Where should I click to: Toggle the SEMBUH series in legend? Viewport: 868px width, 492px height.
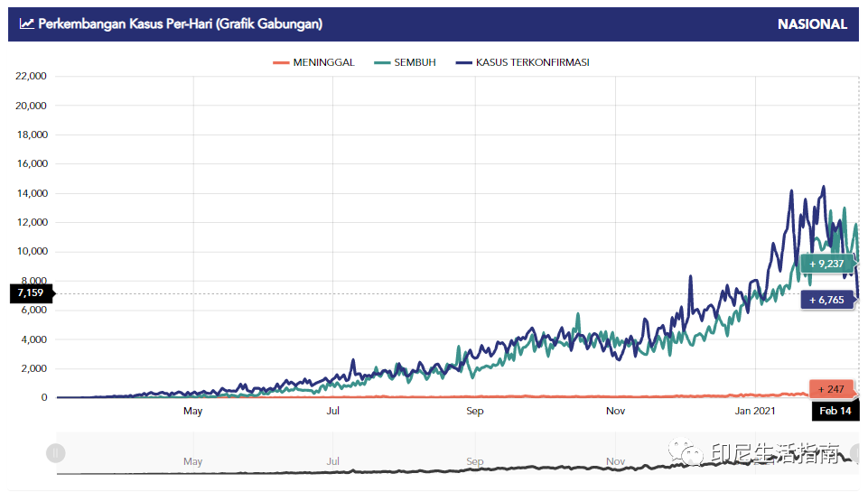(x=406, y=62)
